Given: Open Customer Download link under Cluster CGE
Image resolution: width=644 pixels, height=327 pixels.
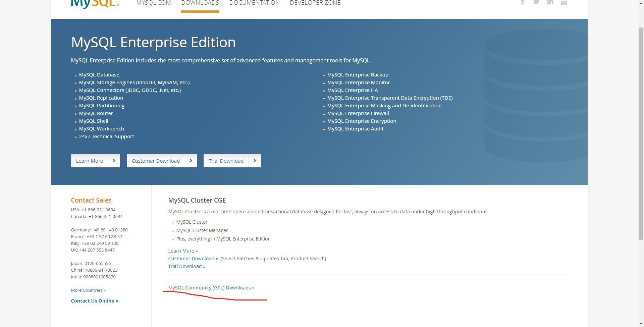Looking at the screenshot, I should [x=193, y=259].
